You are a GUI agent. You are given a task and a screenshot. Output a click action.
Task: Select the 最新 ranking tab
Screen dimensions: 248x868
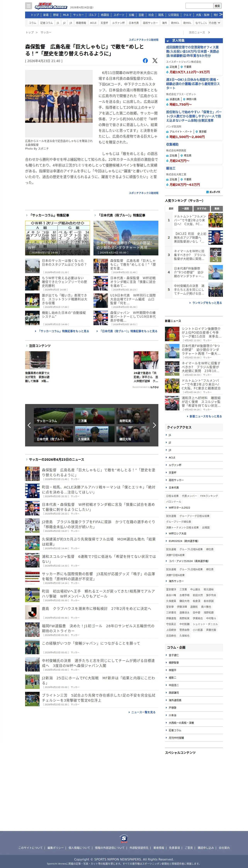pos(171,209)
